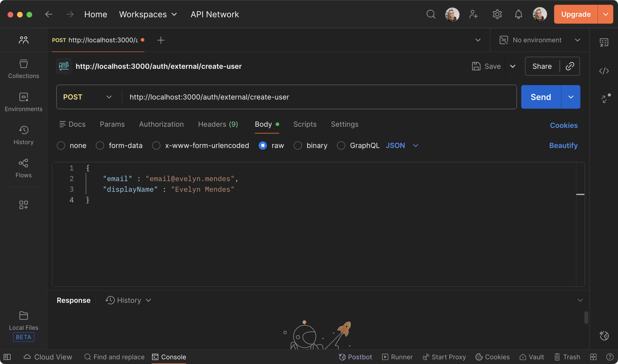Click the request URL input field

click(x=319, y=97)
